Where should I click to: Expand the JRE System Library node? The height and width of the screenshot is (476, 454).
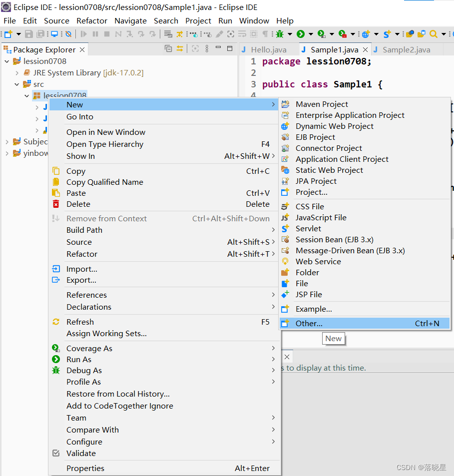[x=17, y=73]
